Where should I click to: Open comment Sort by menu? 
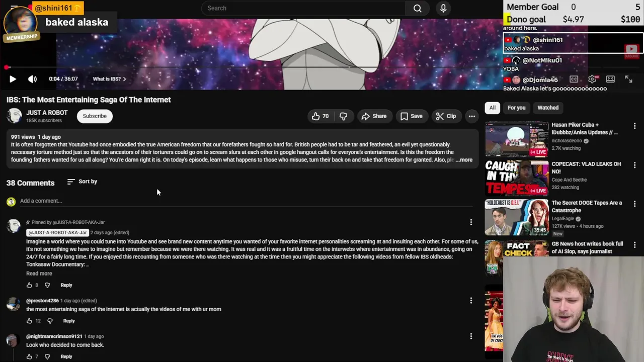click(82, 182)
